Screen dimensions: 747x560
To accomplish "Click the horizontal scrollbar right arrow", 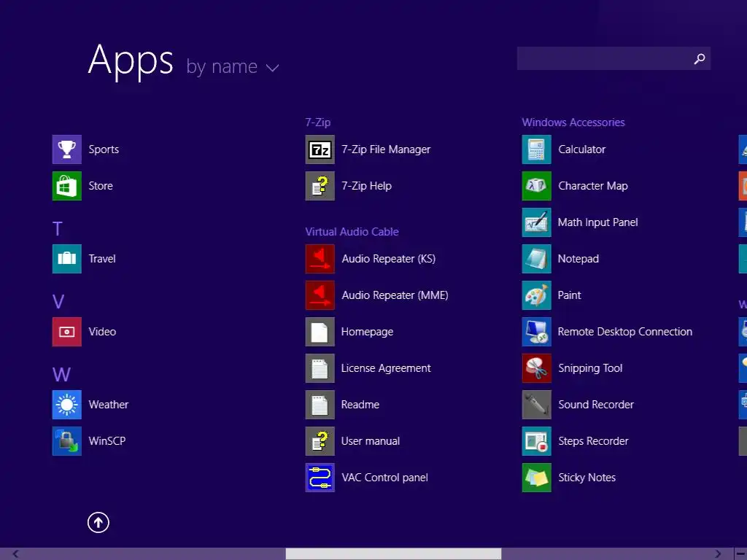I will 718,553.
